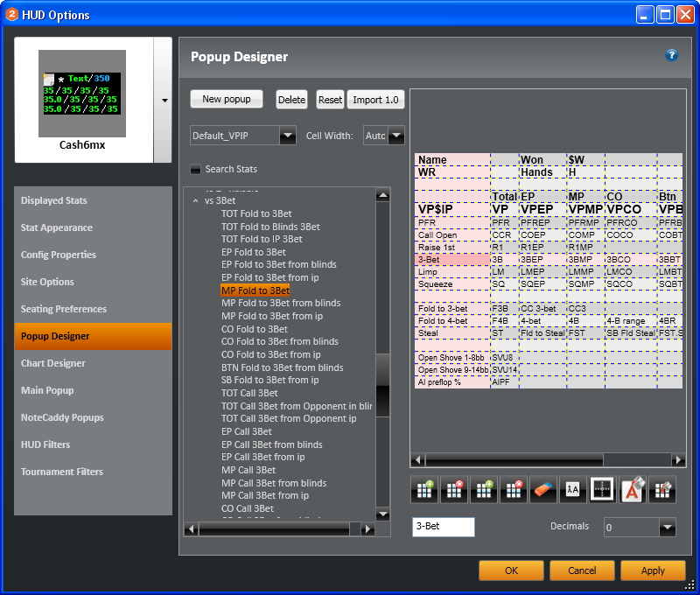The height and width of the screenshot is (595, 700).
Task: Click the cell background fill icon
Action: click(661, 490)
